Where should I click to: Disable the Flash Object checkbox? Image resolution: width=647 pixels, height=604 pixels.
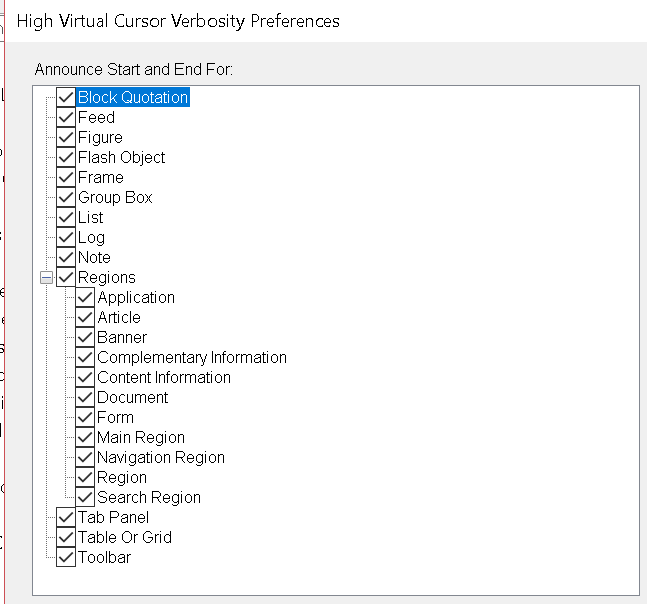[x=66, y=158]
